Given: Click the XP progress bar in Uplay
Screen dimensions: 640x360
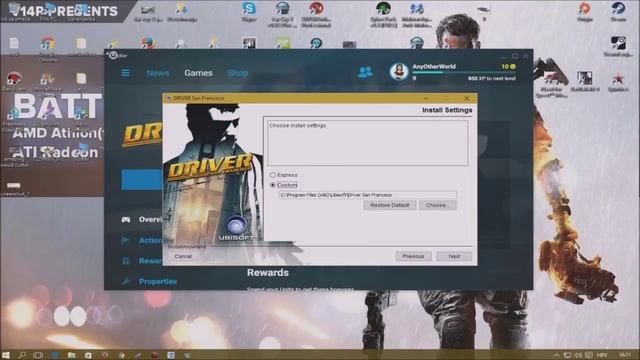Looking at the screenshot, I should tap(464, 72).
